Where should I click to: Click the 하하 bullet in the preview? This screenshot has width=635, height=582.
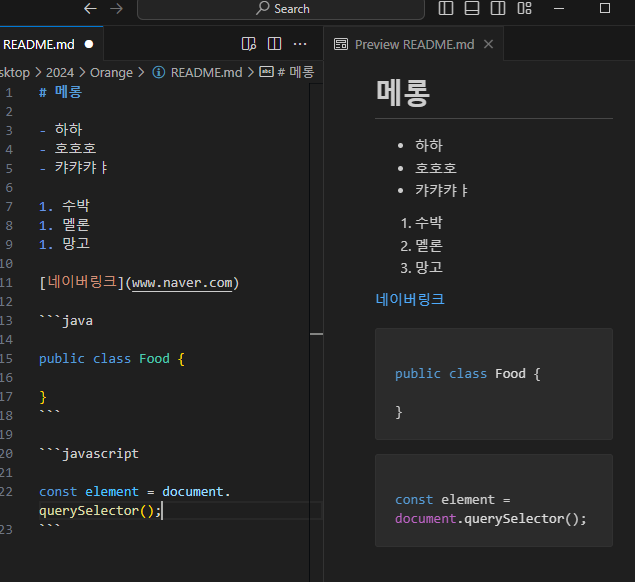click(429, 145)
